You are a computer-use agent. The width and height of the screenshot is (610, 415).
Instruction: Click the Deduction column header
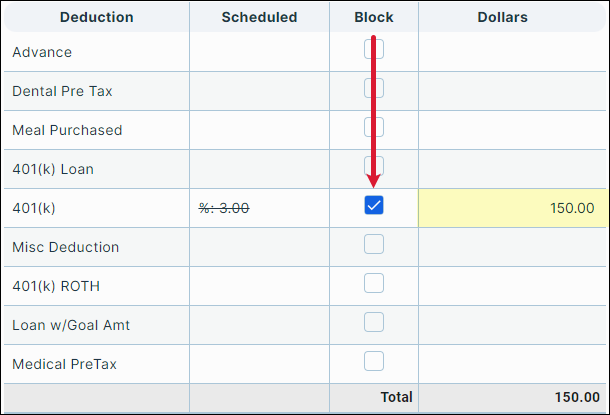tap(95, 17)
